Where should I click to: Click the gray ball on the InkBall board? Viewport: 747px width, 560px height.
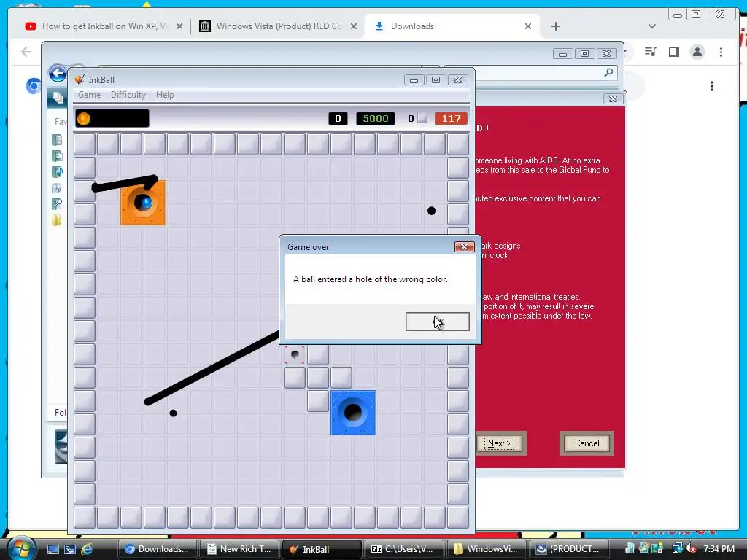[x=295, y=354]
